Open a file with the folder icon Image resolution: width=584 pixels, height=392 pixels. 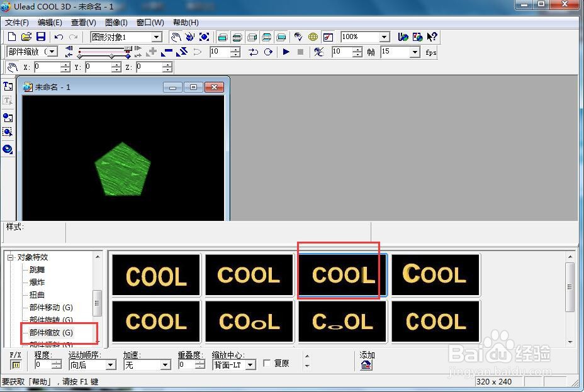tap(26, 37)
